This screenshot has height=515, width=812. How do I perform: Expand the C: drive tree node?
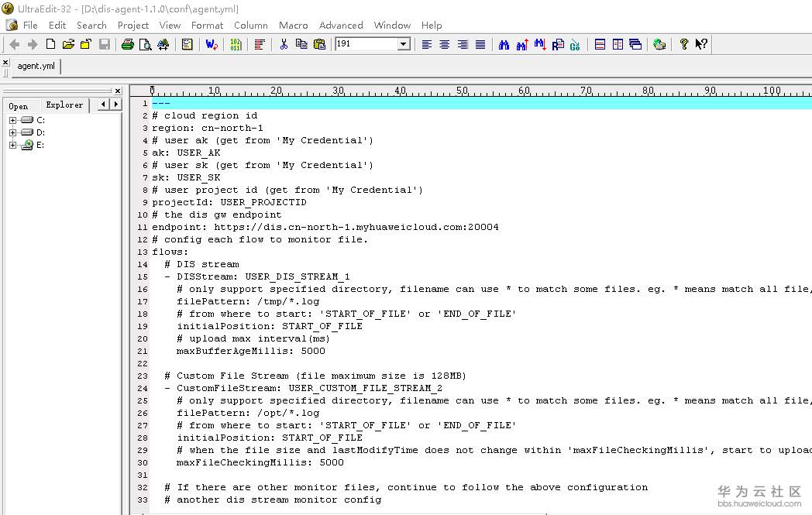tap(12, 120)
